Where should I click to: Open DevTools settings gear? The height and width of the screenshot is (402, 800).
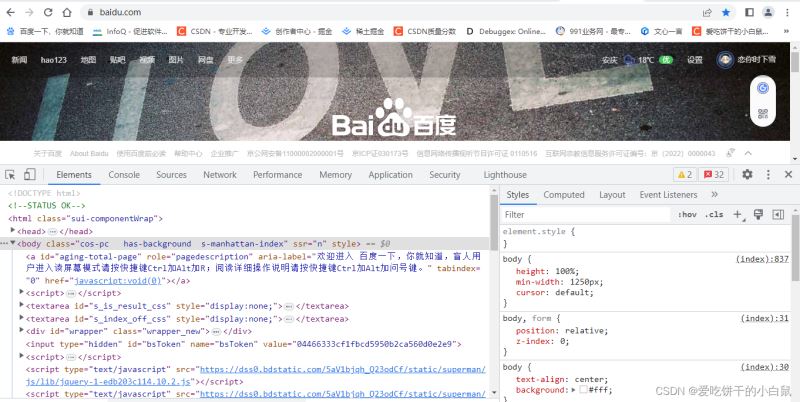747,174
